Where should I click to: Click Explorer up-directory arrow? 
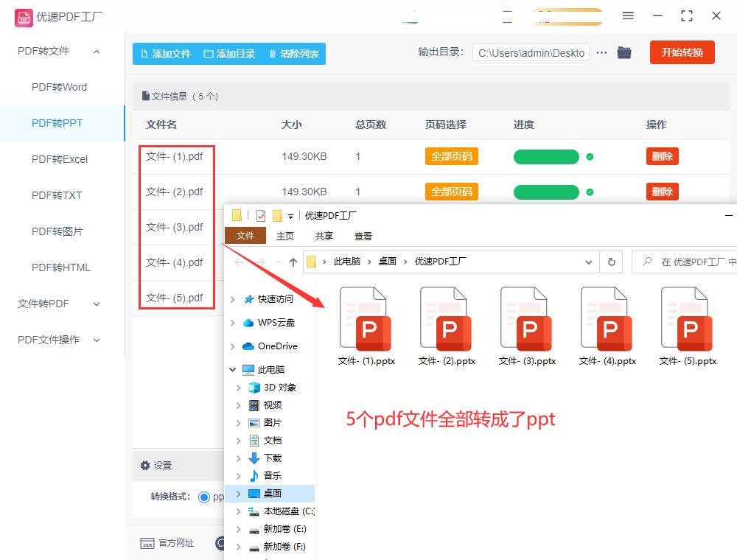pyautogui.click(x=293, y=262)
